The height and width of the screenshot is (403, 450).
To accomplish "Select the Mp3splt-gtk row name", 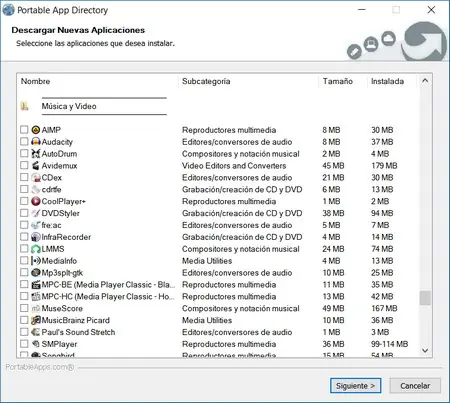I will (x=62, y=273).
